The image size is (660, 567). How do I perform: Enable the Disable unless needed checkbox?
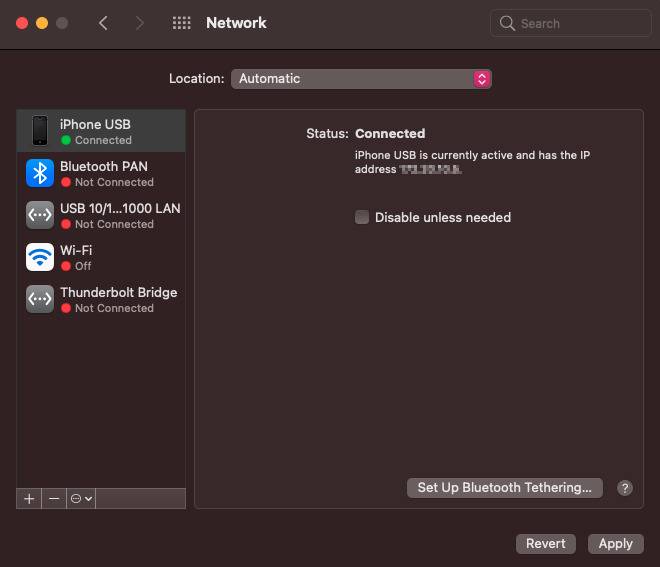362,217
